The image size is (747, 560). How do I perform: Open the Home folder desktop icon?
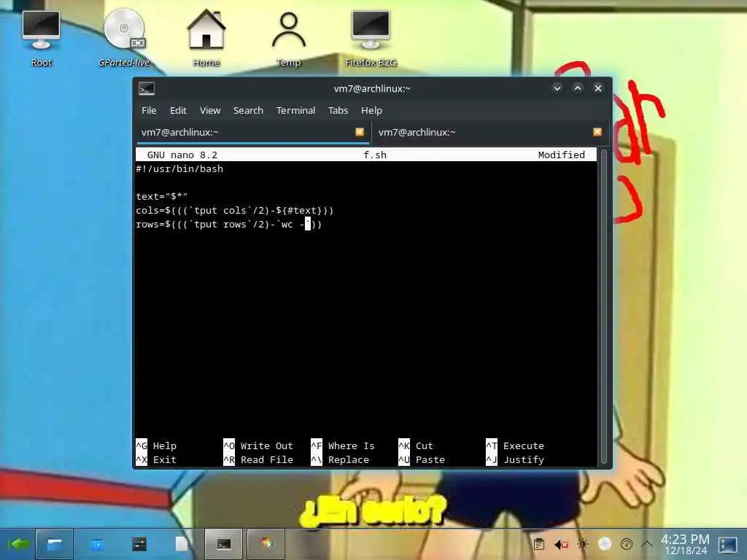click(x=206, y=38)
